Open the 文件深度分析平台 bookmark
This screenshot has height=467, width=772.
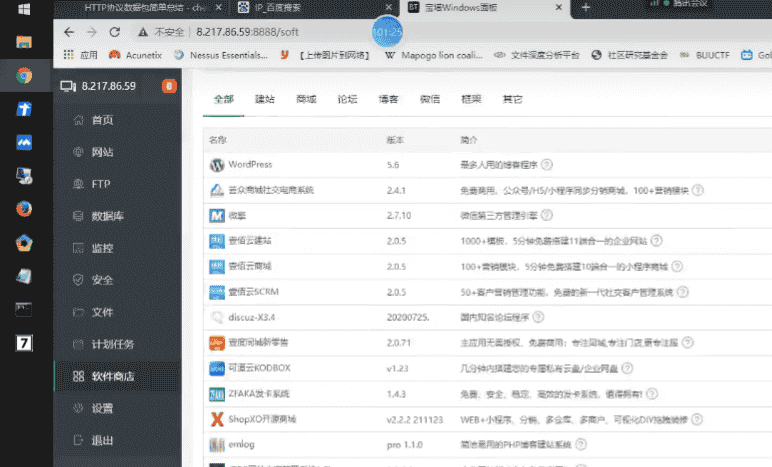coord(537,55)
